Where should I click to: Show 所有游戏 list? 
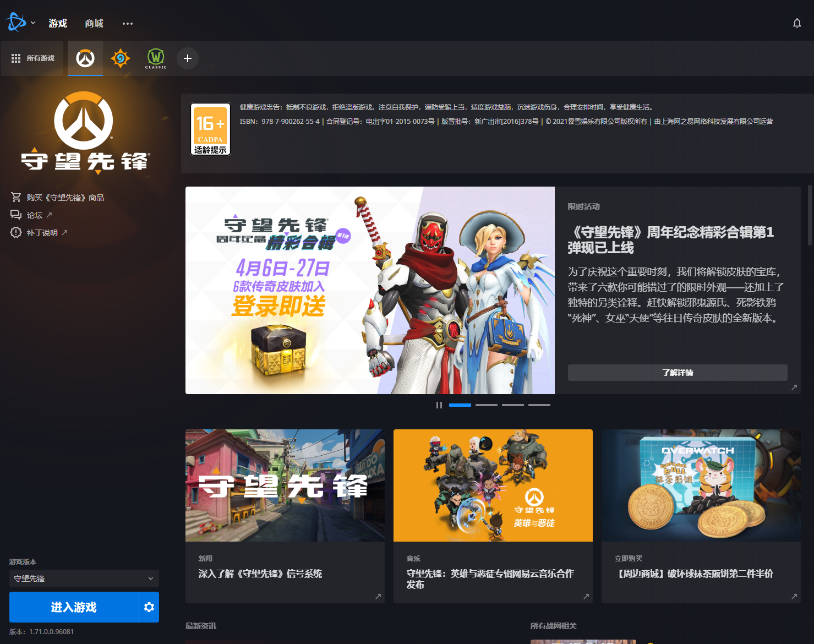32,58
